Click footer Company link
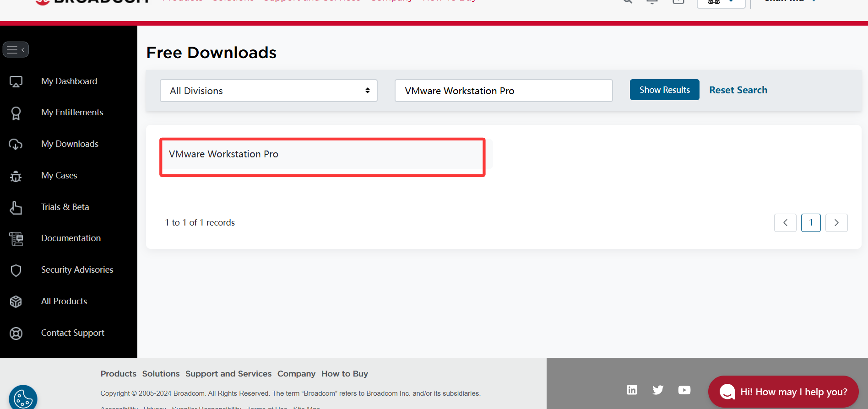This screenshot has width=868, height=409. (x=296, y=374)
